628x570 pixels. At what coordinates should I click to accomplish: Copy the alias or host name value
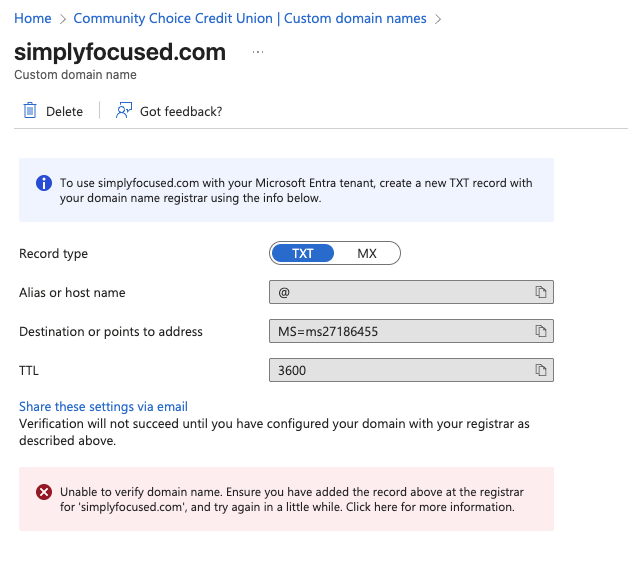tap(541, 292)
